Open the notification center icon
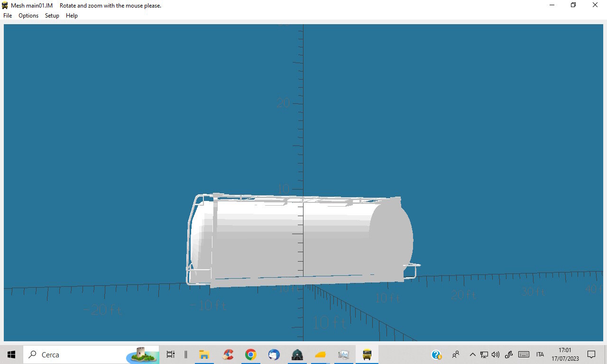This screenshot has width=607, height=364. coord(591,355)
